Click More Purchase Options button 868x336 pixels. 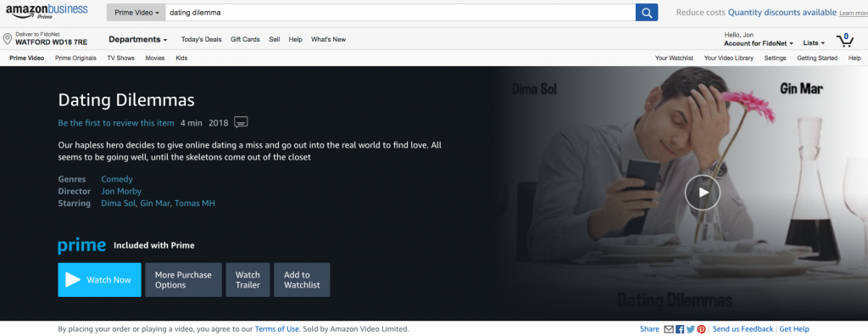[x=183, y=280]
